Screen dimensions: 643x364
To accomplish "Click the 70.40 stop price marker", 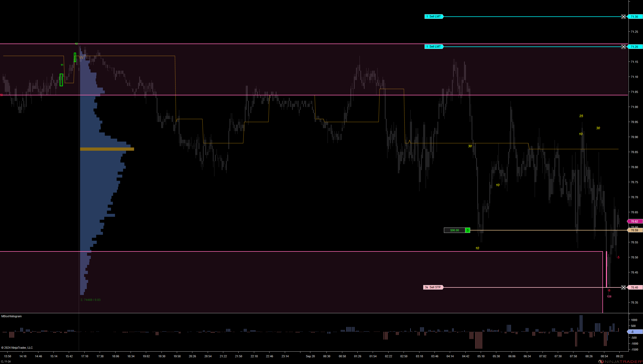I will [635, 287].
